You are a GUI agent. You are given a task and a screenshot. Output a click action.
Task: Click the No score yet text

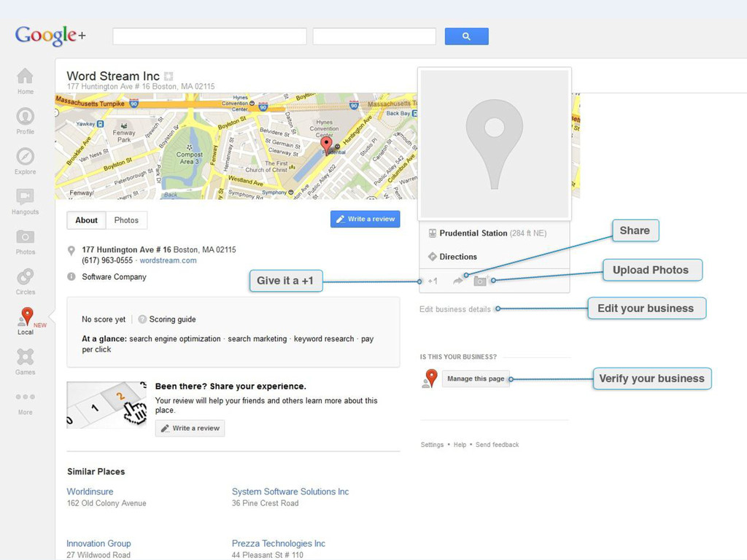pyautogui.click(x=104, y=319)
